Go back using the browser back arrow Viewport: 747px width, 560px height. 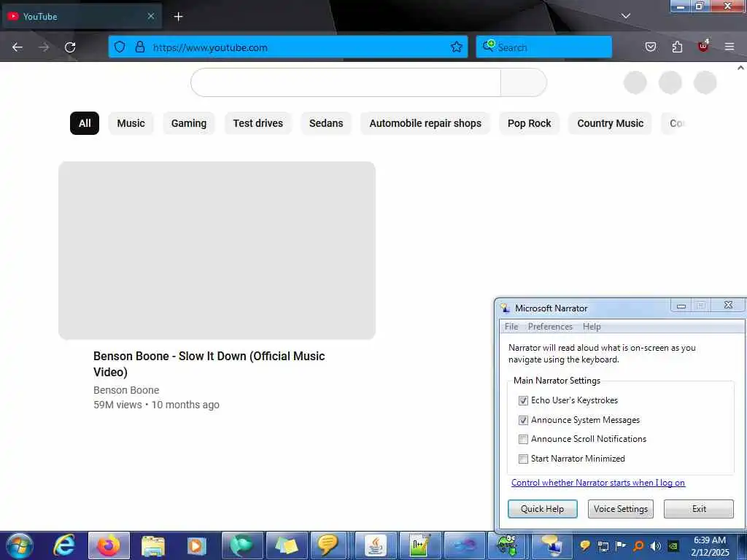point(18,47)
